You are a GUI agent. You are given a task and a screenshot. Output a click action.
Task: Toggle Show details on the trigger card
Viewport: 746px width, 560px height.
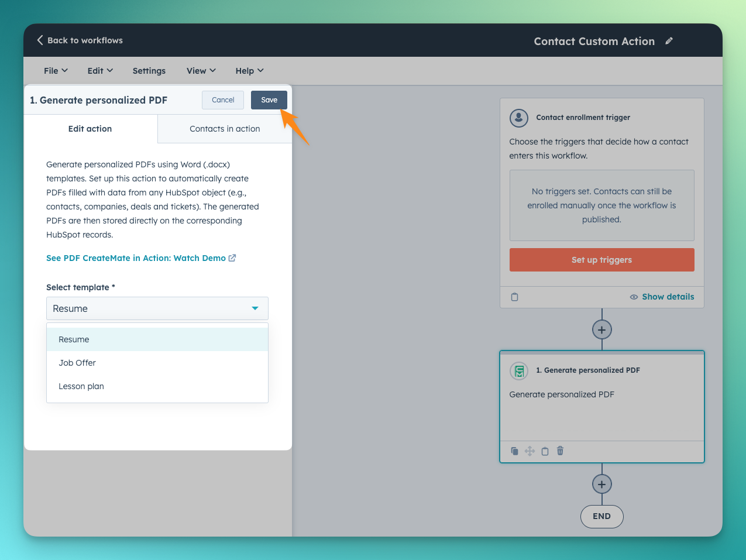click(x=662, y=297)
